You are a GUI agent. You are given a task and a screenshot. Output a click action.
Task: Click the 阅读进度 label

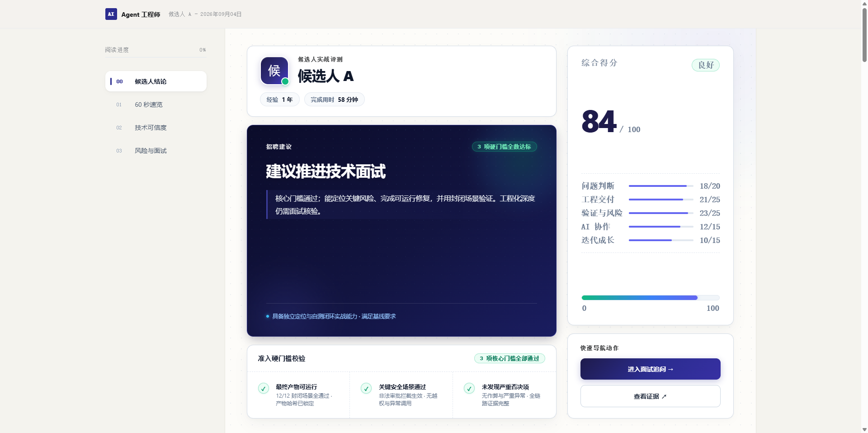click(117, 50)
